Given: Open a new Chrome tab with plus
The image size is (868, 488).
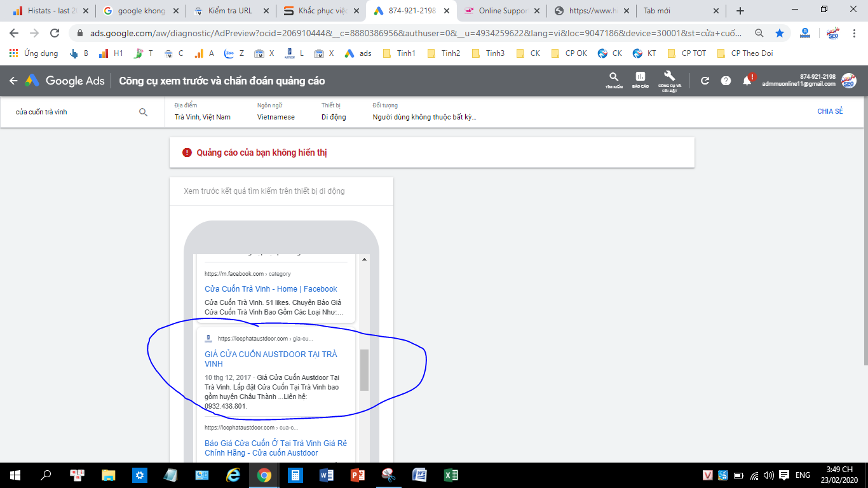Looking at the screenshot, I should point(740,11).
